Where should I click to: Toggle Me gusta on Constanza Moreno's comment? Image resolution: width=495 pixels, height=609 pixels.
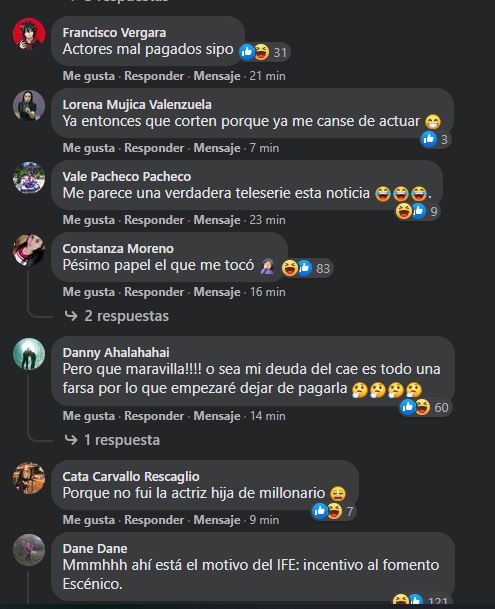pos(89,292)
